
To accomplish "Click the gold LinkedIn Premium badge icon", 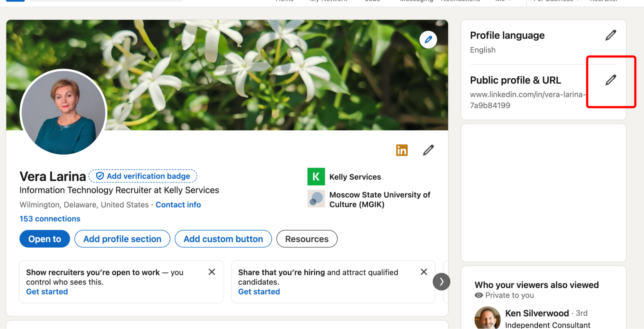I will 401,150.
